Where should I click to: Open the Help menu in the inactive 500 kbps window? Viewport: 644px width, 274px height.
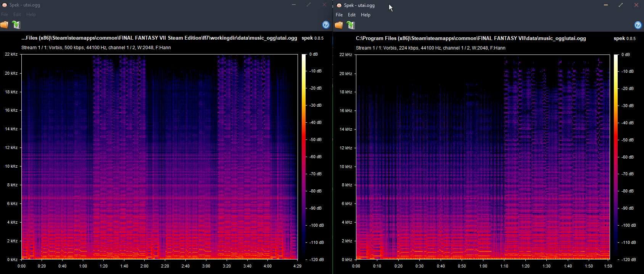coord(31,14)
